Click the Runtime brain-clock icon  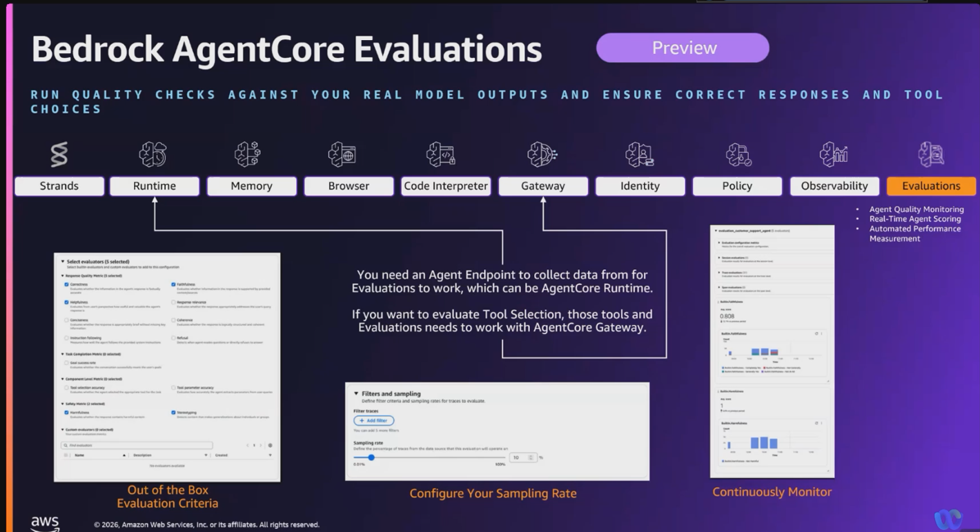pyautogui.click(x=153, y=155)
